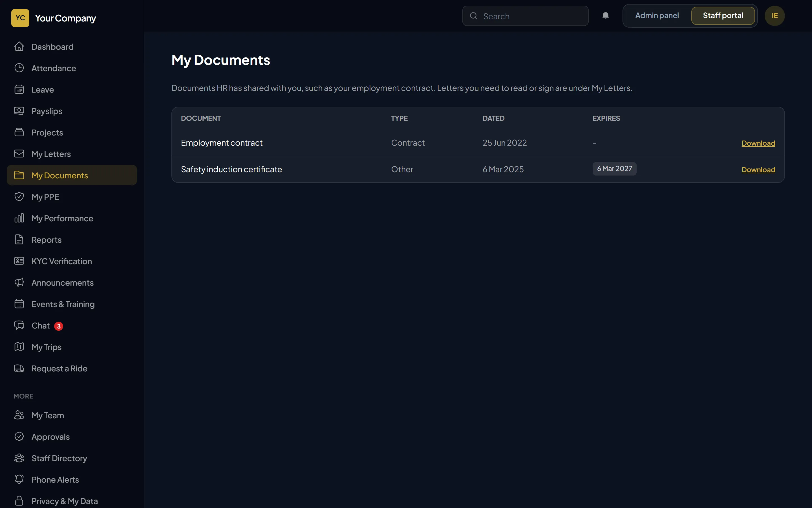Screen dimensions: 812x508
Task: Open the IE user avatar menu
Action: (x=775, y=16)
